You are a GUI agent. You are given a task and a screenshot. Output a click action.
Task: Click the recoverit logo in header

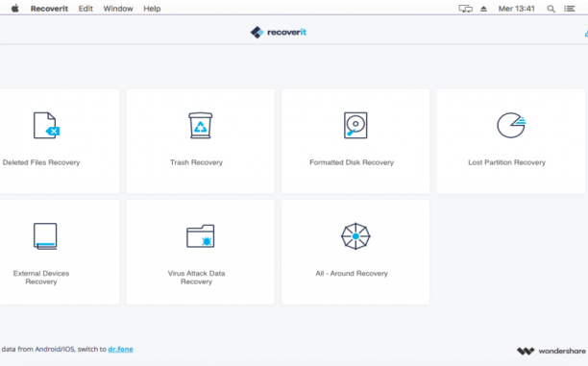(279, 33)
